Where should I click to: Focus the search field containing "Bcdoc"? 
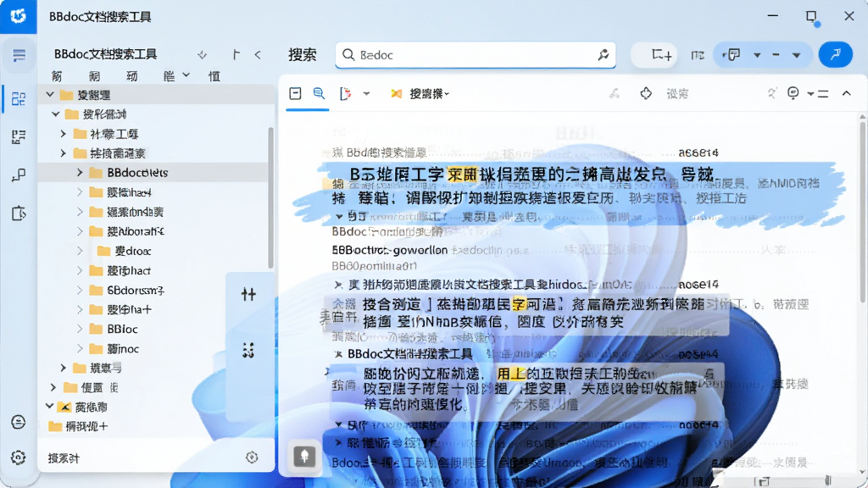[x=476, y=55]
